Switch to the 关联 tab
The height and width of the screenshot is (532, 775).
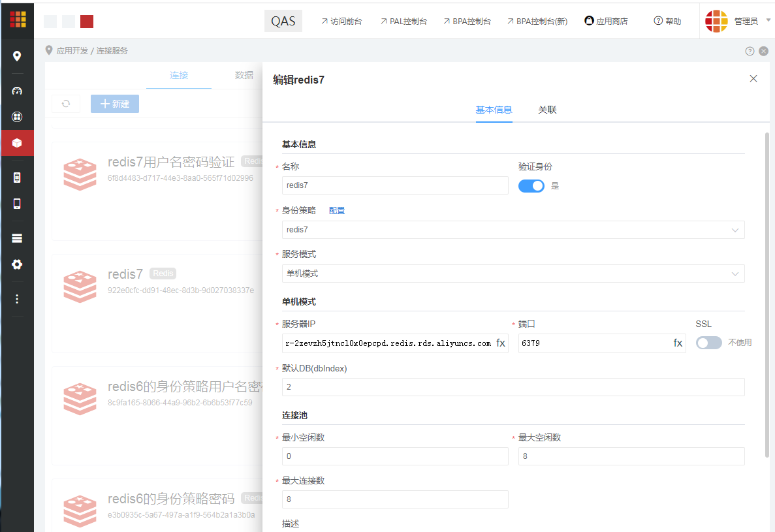click(x=547, y=110)
